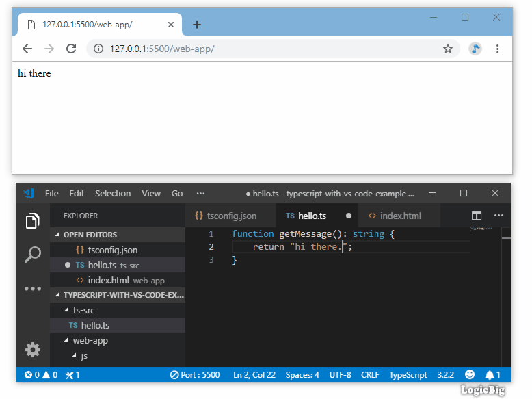Open the Manage gear in activity bar
The height and width of the screenshot is (399, 532).
click(33, 350)
